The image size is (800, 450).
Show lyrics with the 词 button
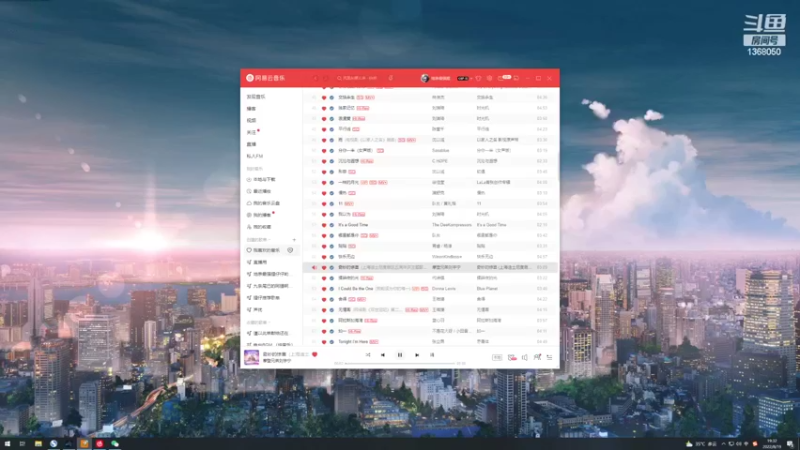432,355
